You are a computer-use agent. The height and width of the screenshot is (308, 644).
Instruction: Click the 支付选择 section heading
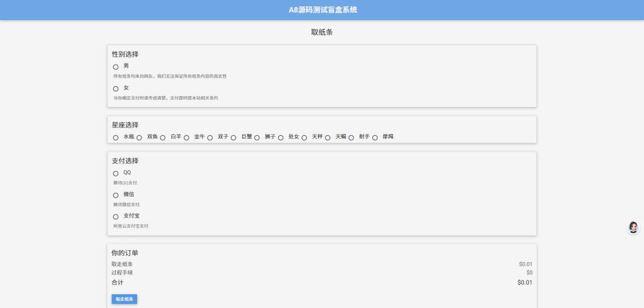[x=125, y=161]
